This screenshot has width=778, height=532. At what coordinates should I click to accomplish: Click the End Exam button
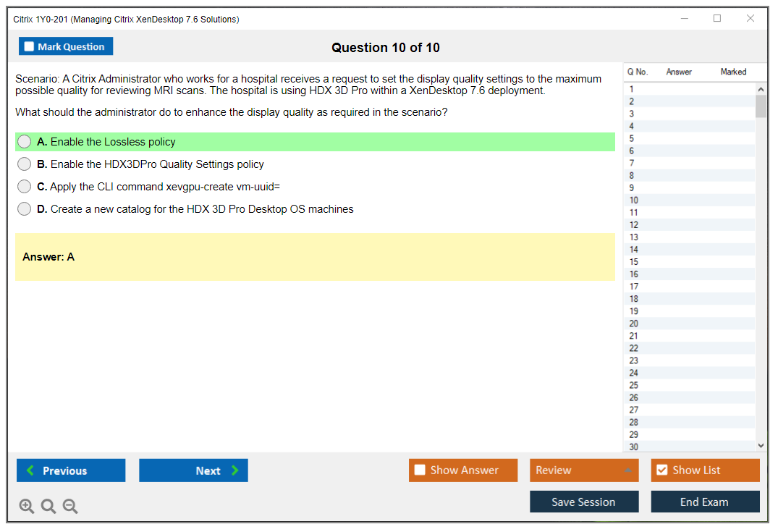click(x=705, y=502)
